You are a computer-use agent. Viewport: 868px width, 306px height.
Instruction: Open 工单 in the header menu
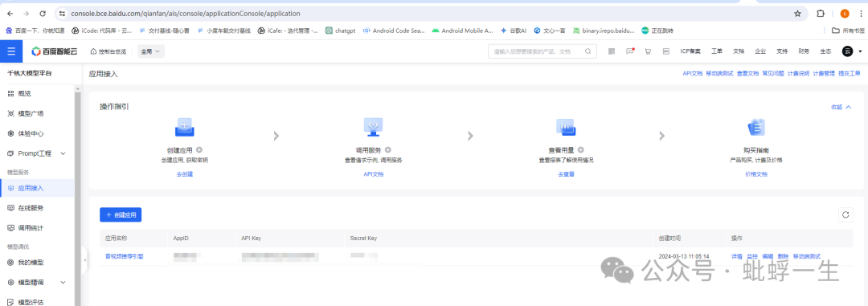click(717, 51)
